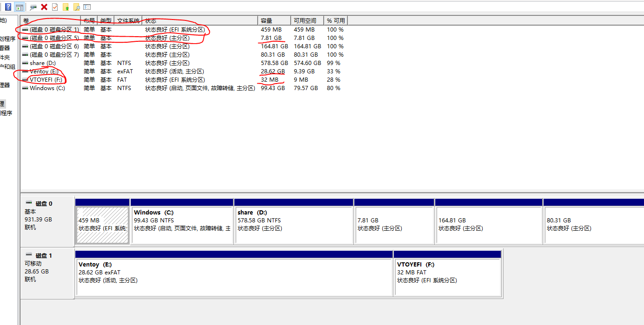Click the FAT file system cell of VTOYEFI row
The width and height of the screenshot is (644, 325).
122,80
